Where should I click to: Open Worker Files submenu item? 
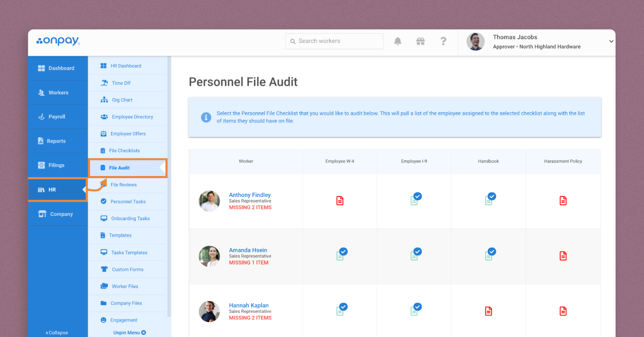click(x=128, y=287)
